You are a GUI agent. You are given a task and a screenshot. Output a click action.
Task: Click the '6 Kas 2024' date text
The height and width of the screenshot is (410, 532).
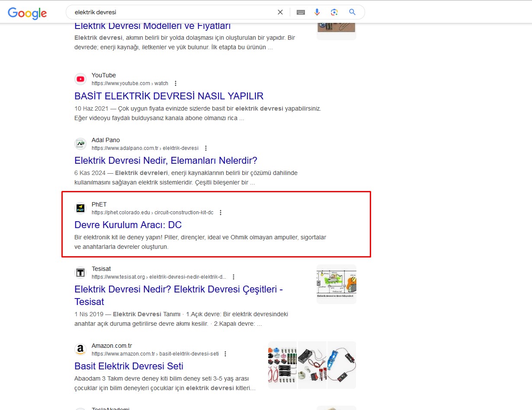(91, 173)
